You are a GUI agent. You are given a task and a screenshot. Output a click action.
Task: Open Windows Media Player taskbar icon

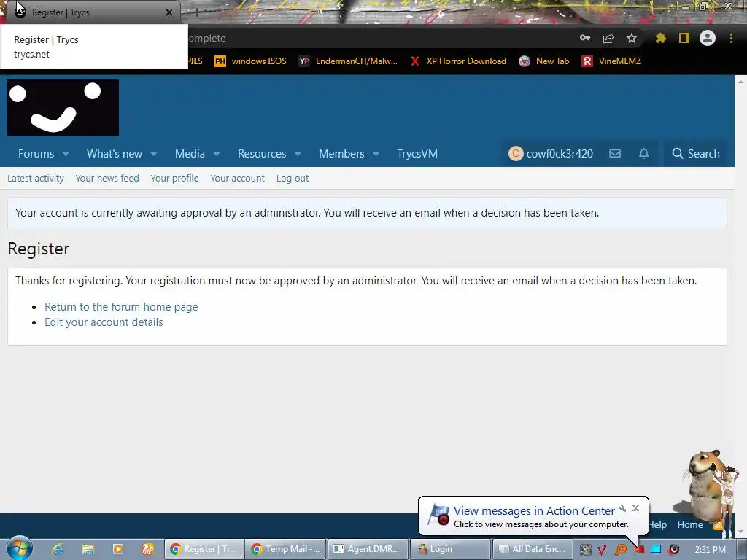[117, 549]
